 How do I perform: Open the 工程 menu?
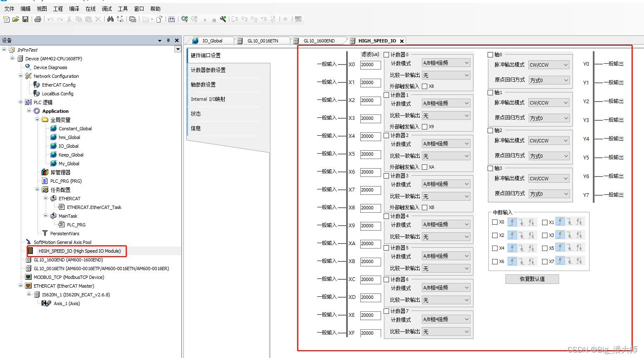point(58,9)
